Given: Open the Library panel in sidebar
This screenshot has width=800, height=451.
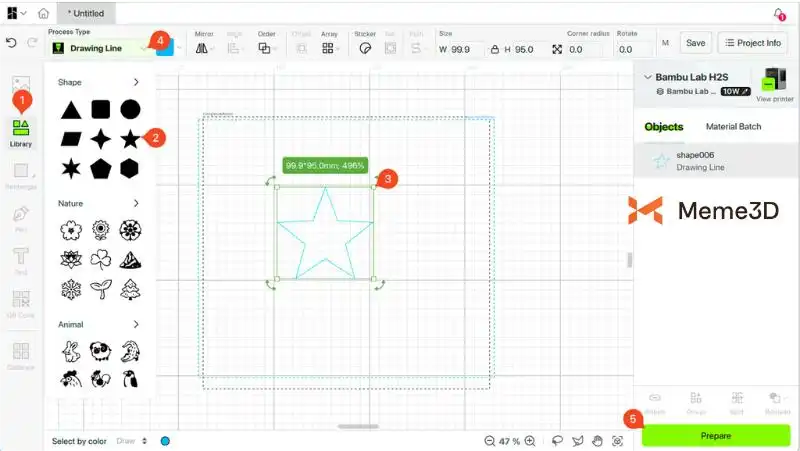Looking at the screenshot, I should (x=20, y=130).
